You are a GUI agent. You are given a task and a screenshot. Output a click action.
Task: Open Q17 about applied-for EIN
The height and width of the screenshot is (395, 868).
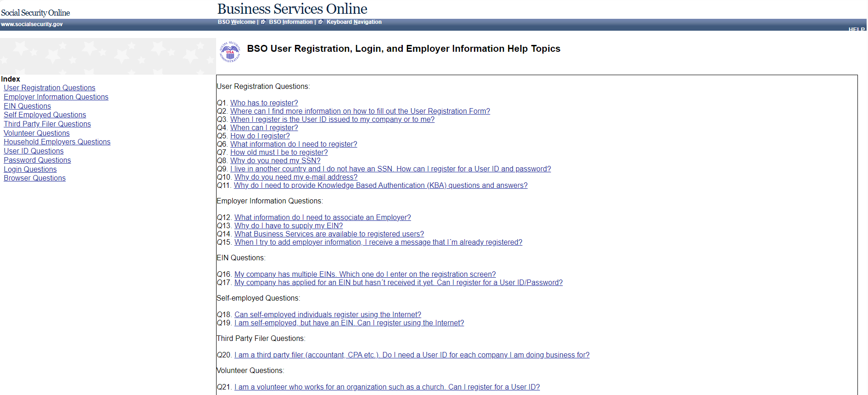pos(399,283)
